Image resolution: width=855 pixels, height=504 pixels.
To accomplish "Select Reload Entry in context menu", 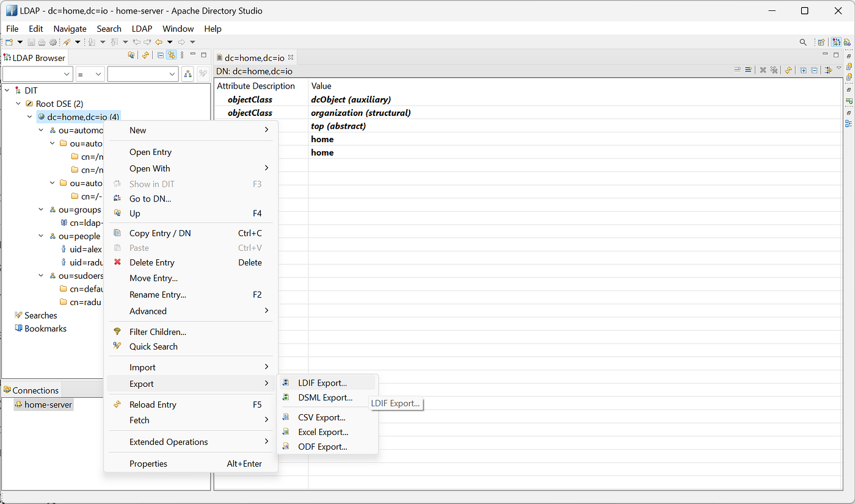I will pyautogui.click(x=191, y=405).
